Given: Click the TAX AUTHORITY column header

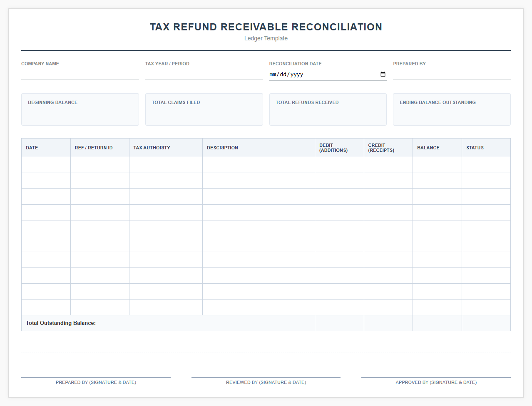Looking at the screenshot, I should click(166, 148).
